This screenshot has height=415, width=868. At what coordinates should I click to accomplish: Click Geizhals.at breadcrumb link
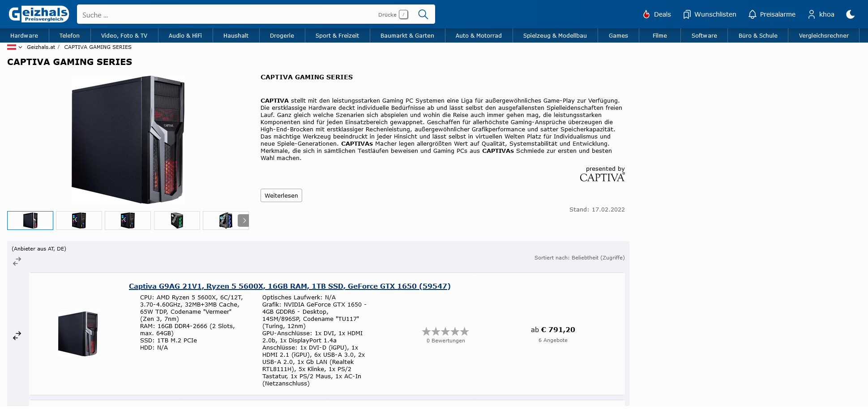tap(41, 47)
